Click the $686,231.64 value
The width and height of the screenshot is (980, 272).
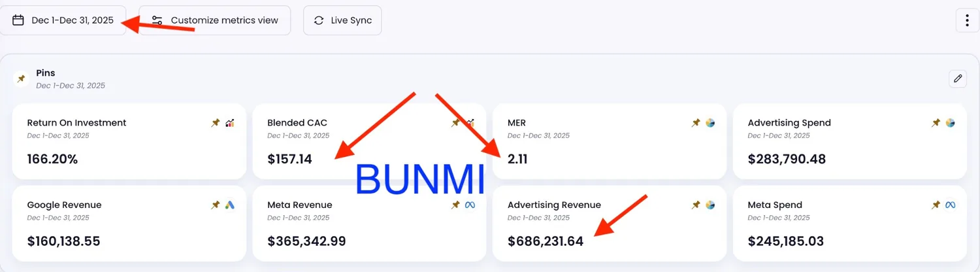pos(546,241)
